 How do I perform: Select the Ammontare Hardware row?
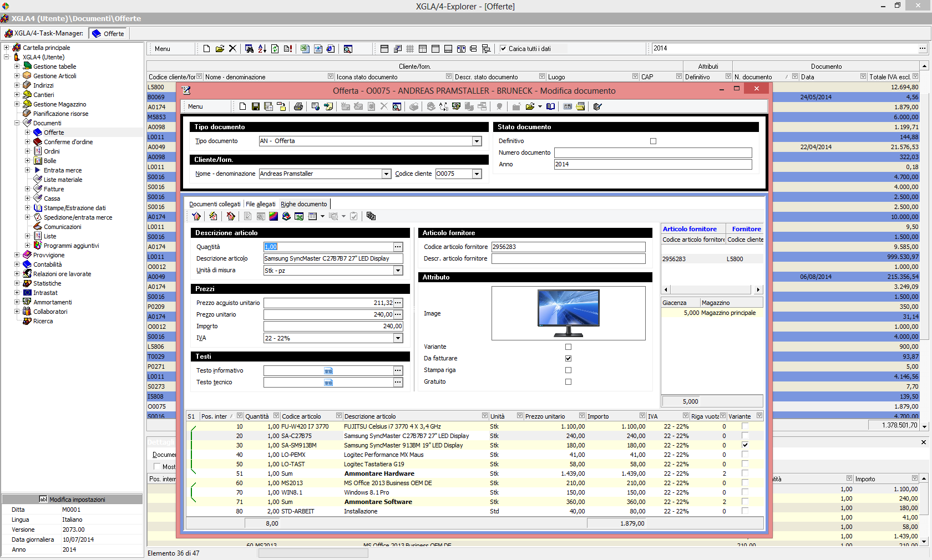[475, 474]
